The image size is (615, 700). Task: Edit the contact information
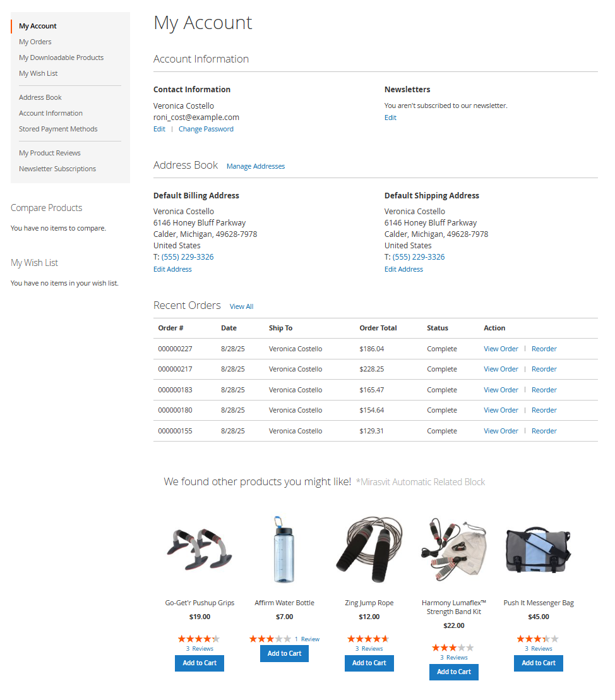tap(159, 128)
